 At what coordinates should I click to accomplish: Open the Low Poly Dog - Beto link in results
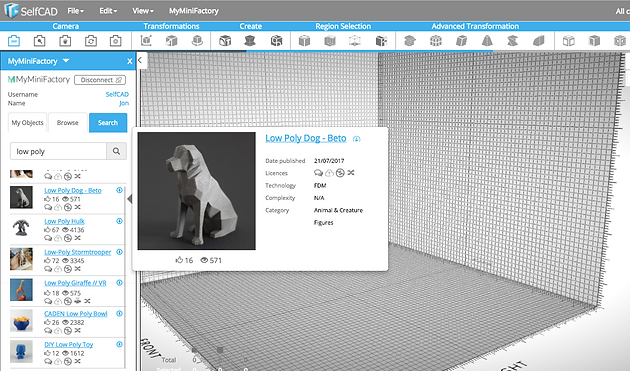pos(73,191)
